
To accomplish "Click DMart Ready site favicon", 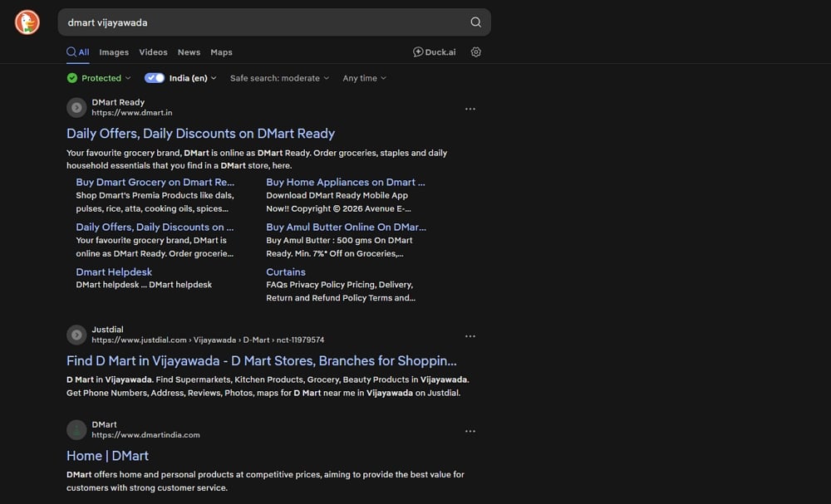I will coord(76,107).
